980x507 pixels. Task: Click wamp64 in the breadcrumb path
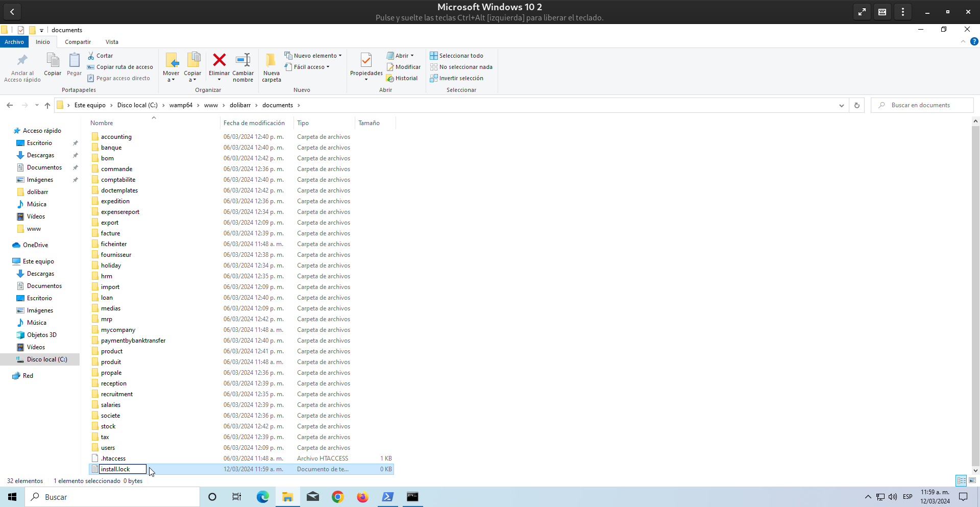181,105
